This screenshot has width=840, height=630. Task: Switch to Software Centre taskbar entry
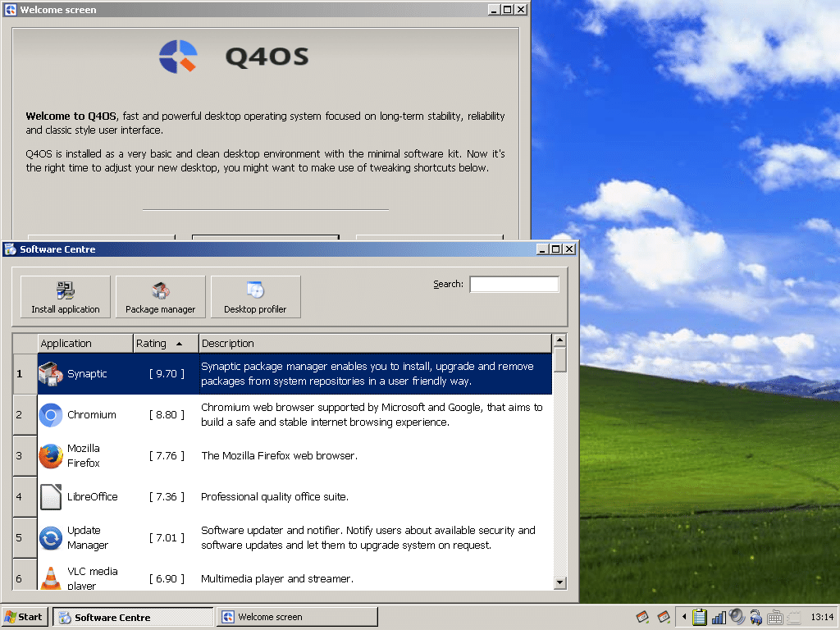pyautogui.click(x=134, y=617)
